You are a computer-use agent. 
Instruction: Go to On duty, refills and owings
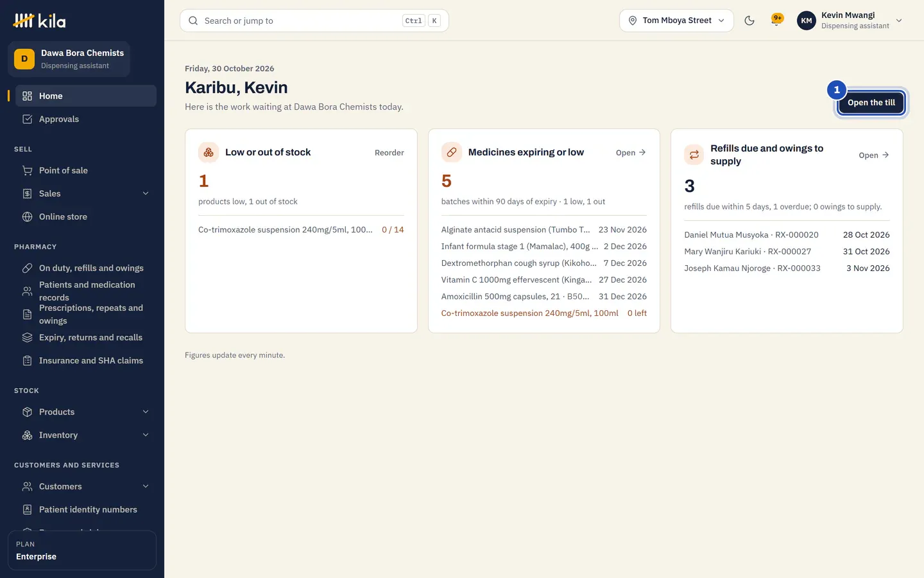pyautogui.click(x=86, y=268)
